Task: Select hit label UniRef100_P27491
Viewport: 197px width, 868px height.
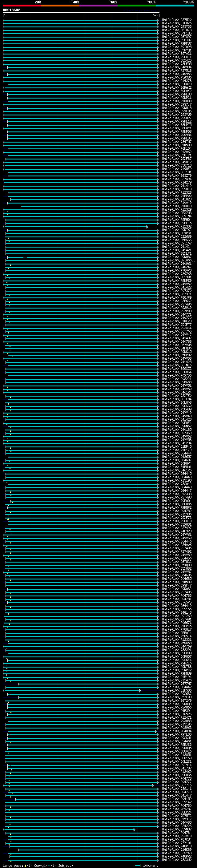Action: click(x=177, y=619)
